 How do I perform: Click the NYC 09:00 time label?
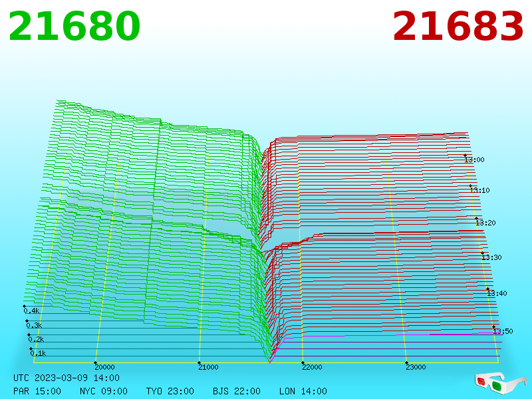(x=104, y=391)
